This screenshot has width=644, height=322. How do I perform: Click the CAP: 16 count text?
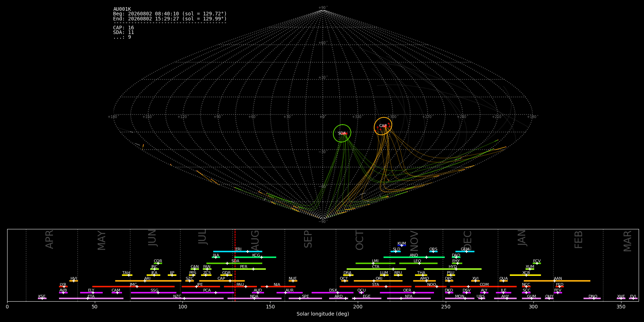click(123, 28)
